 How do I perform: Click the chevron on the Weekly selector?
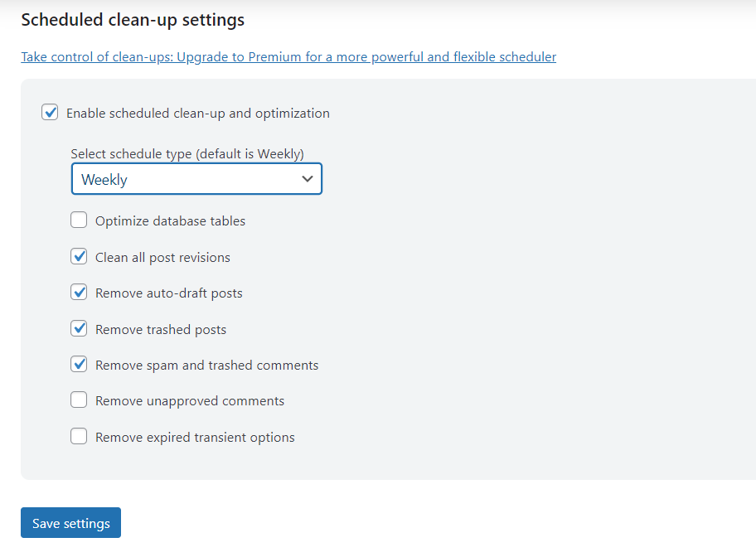click(x=308, y=179)
